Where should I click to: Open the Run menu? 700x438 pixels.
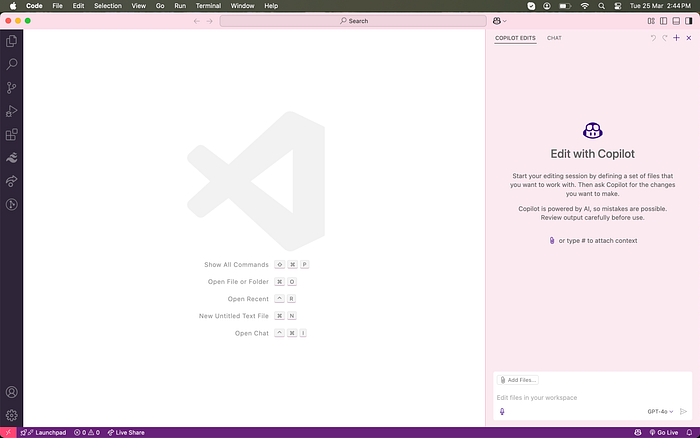[180, 6]
